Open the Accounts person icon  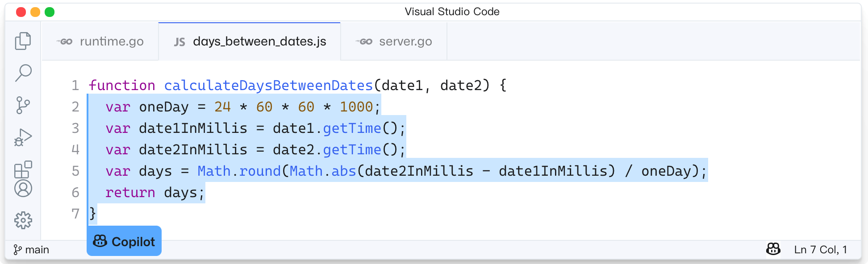[x=23, y=189]
